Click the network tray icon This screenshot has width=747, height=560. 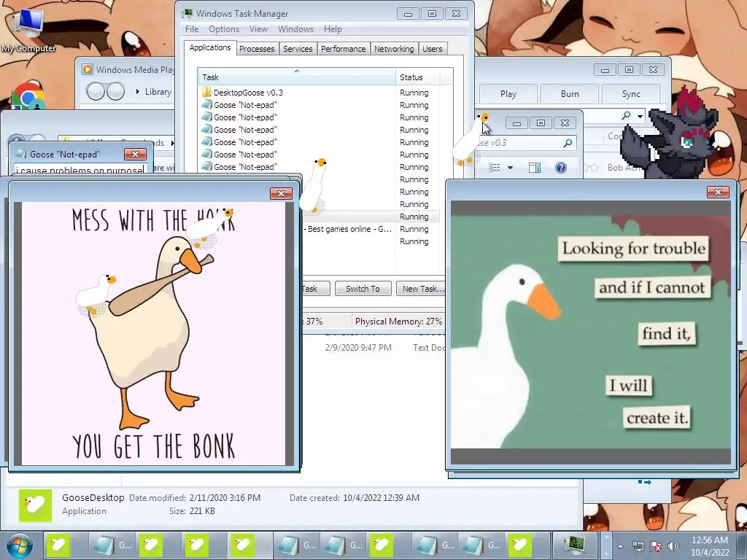click(638, 546)
